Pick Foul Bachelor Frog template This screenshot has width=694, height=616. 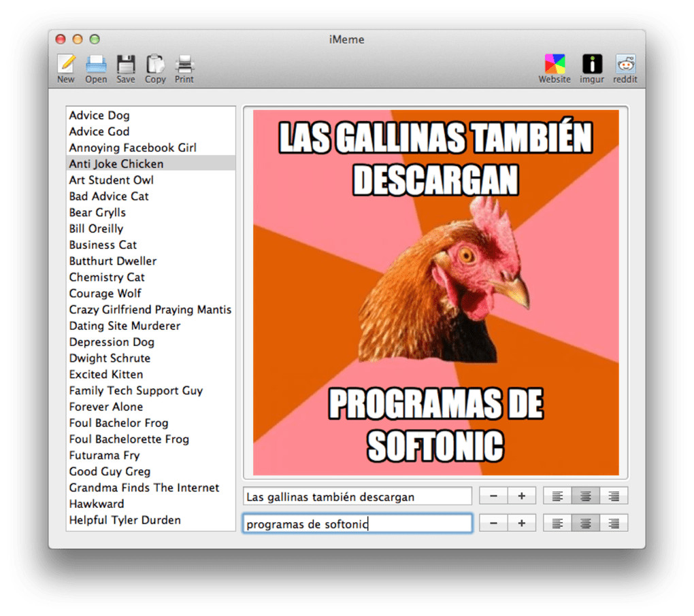pyautogui.click(x=150, y=423)
